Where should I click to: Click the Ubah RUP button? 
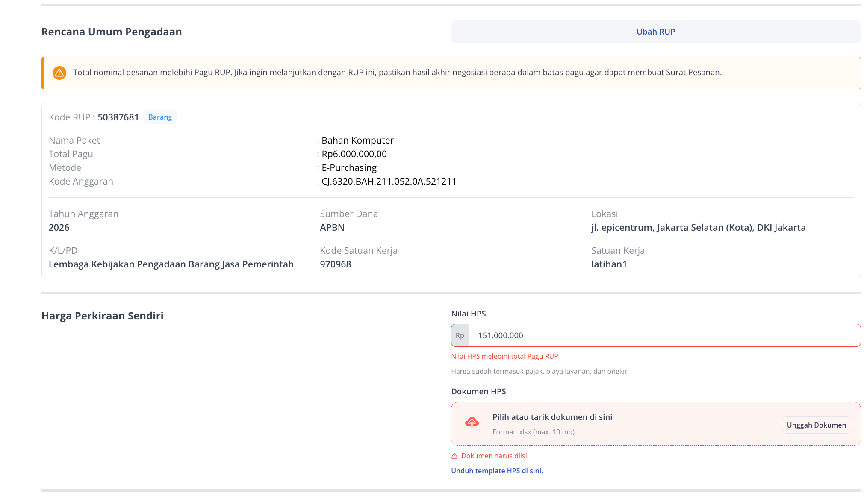click(x=655, y=32)
